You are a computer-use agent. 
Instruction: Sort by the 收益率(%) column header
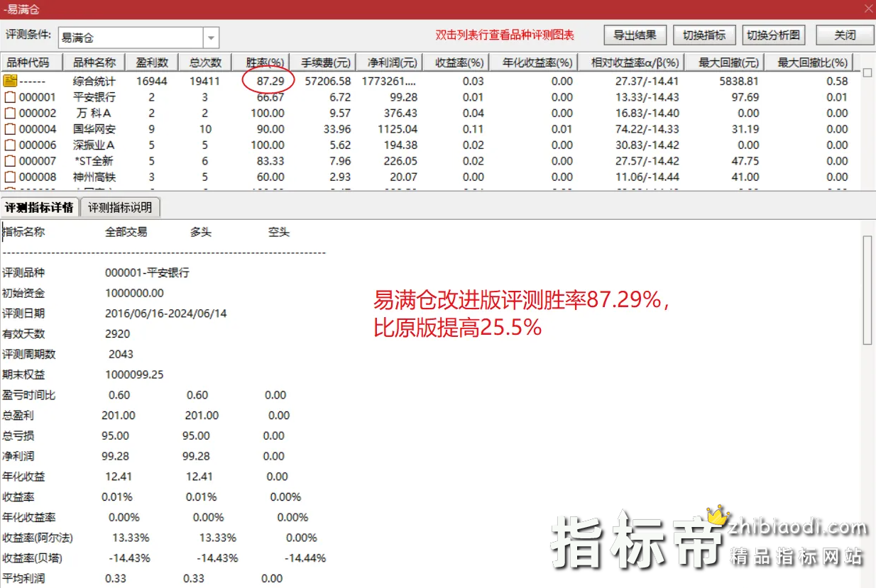pos(457,62)
